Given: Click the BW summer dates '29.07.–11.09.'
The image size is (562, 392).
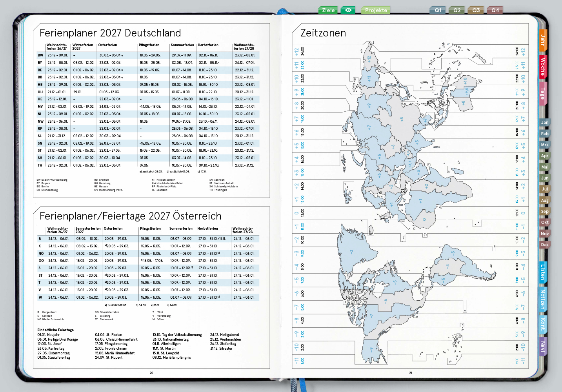Looking at the screenshot, I should click(x=182, y=55).
